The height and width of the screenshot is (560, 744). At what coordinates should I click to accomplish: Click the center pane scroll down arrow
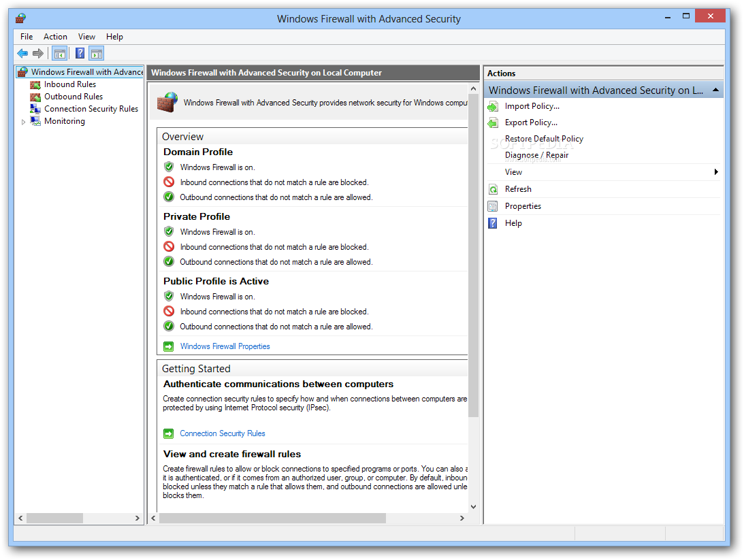473,506
